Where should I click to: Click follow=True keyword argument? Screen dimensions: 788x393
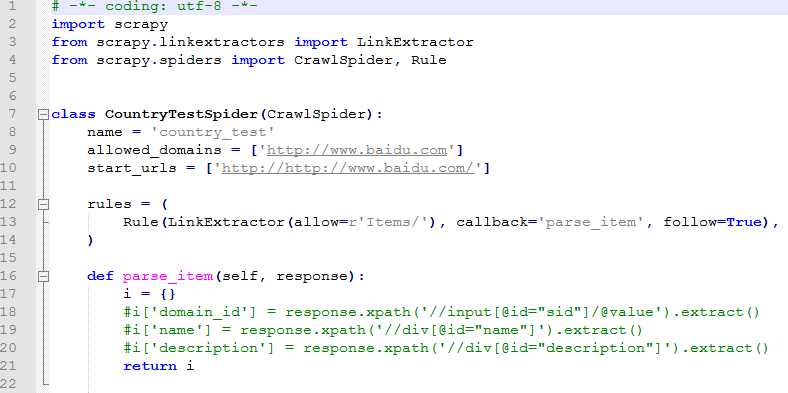click(714, 222)
